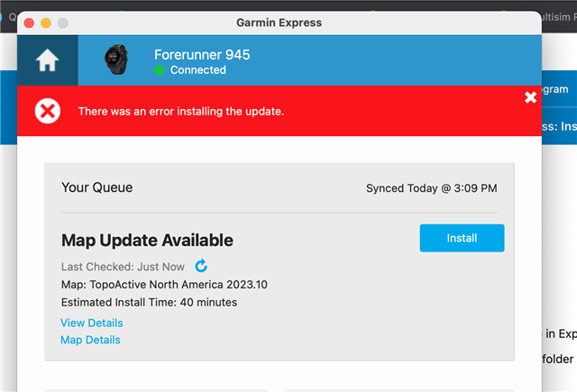This screenshot has width=577, height=392.
Task: Open the View Details link
Action: (92, 323)
